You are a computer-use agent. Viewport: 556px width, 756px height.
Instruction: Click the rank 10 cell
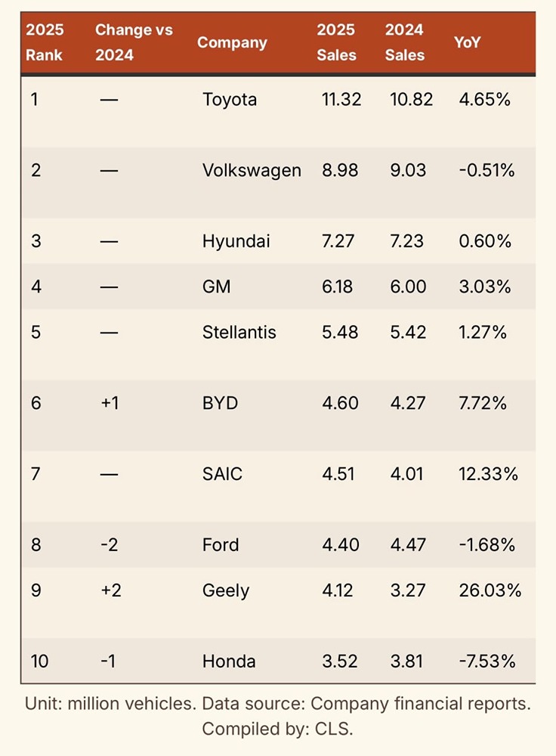click(40, 661)
